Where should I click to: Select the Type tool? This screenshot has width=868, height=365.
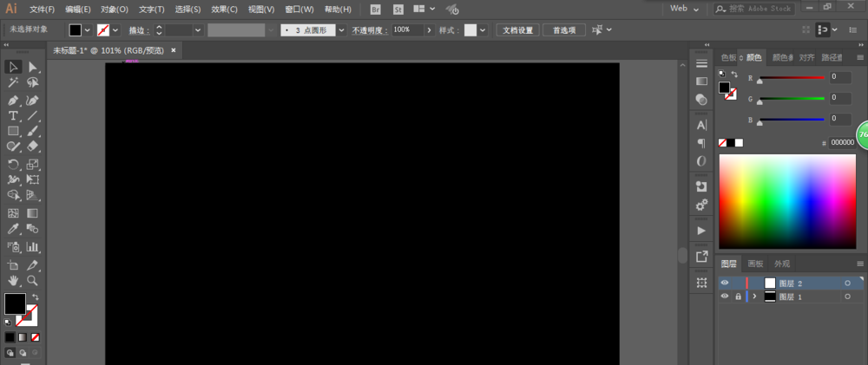(13, 115)
